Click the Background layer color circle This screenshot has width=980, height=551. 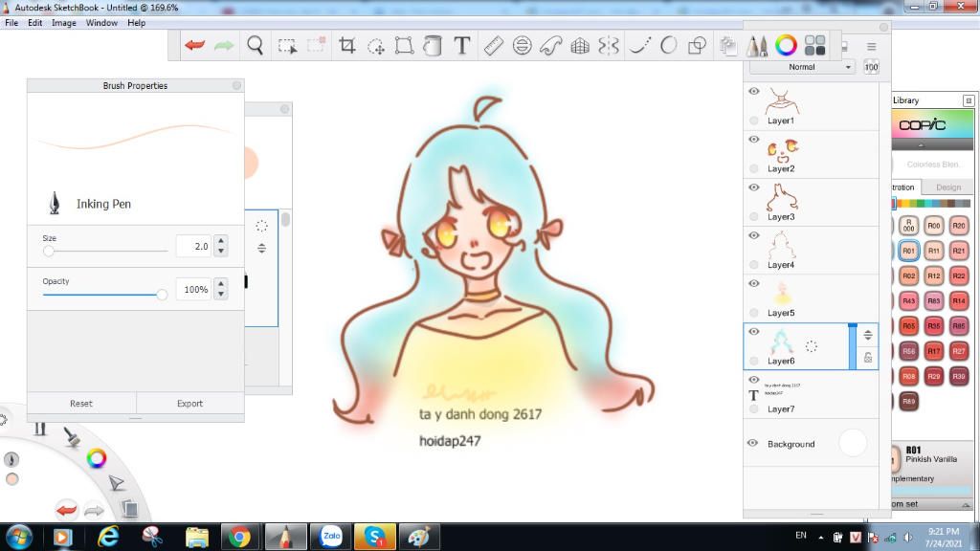pyautogui.click(x=853, y=443)
